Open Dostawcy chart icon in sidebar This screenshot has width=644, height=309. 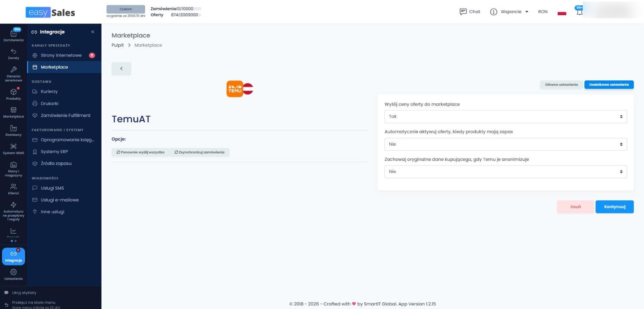pos(13,130)
